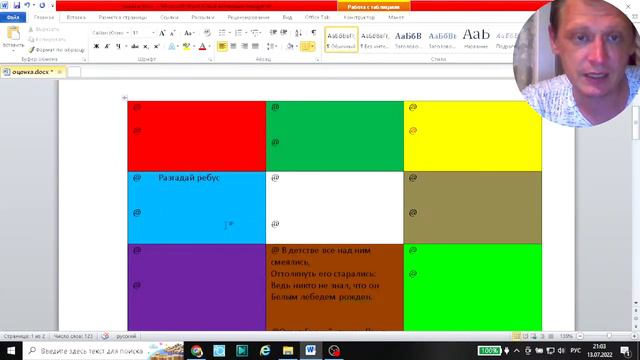The height and width of the screenshot is (360, 640).
Task: Toggle Underline (Ч) formatting
Action: 118,47
